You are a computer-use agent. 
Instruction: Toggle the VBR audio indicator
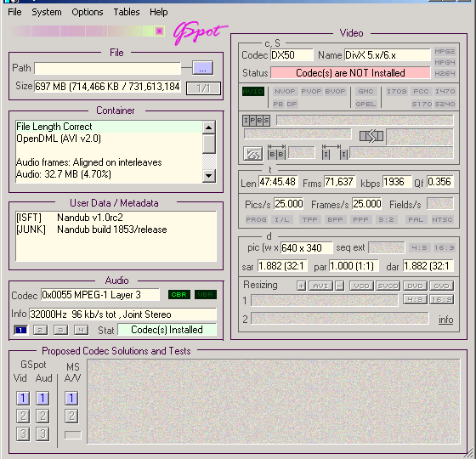[x=206, y=294]
